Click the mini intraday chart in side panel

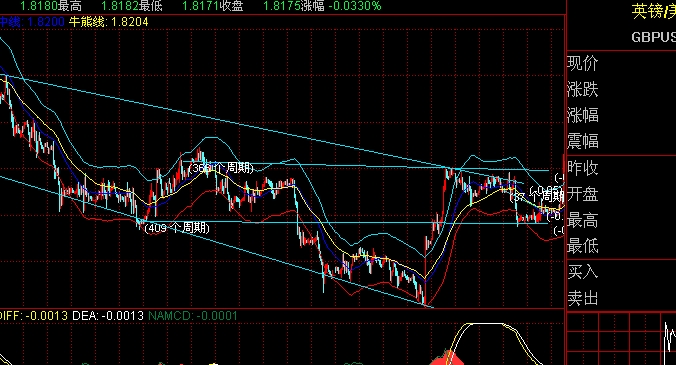[621, 339]
